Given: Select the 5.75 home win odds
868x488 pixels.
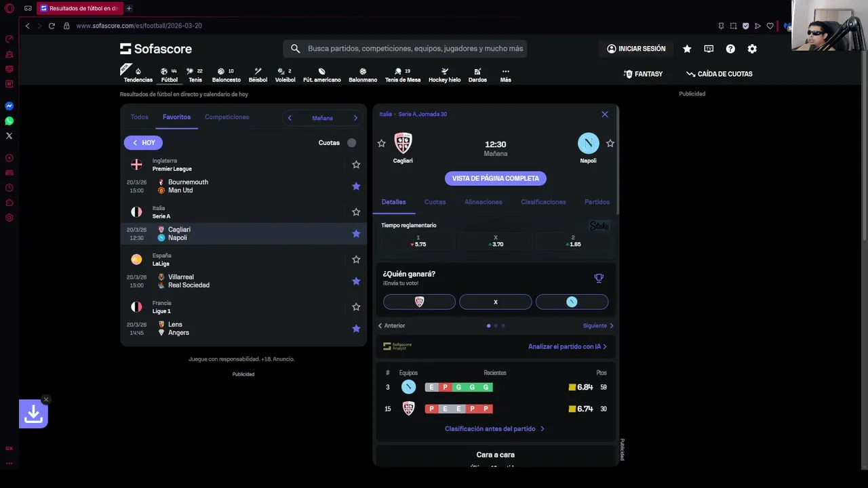Looking at the screenshot, I should (418, 241).
